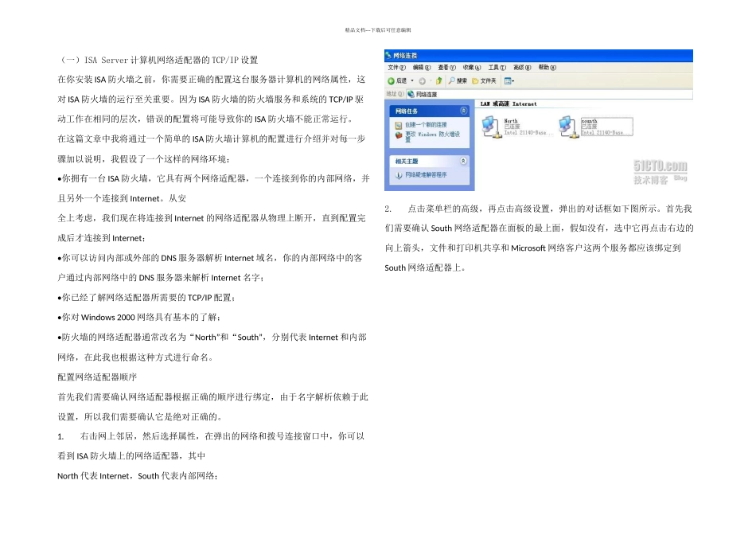
Task: Click the line 'North 代表 Internet, South 代表内部网络'
Action: [x=138, y=476]
